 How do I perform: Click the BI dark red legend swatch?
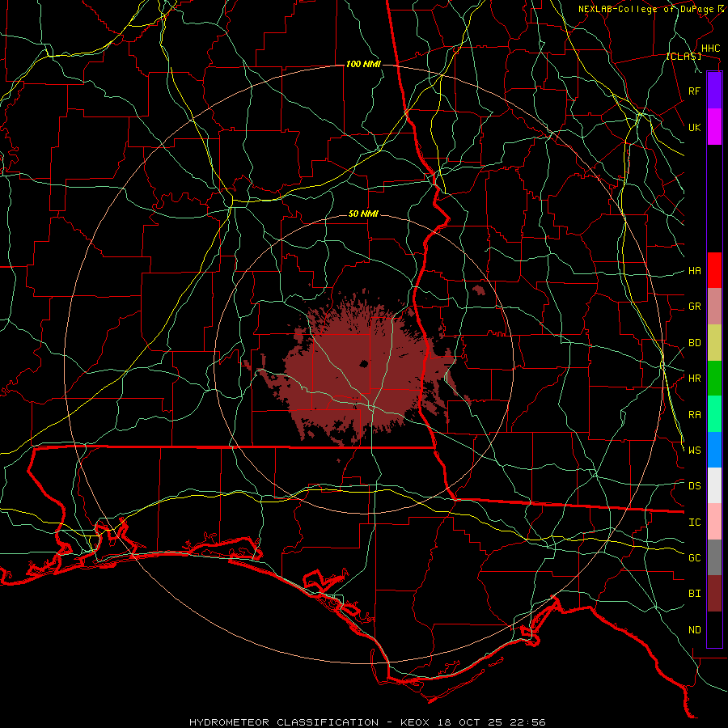pos(714,594)
